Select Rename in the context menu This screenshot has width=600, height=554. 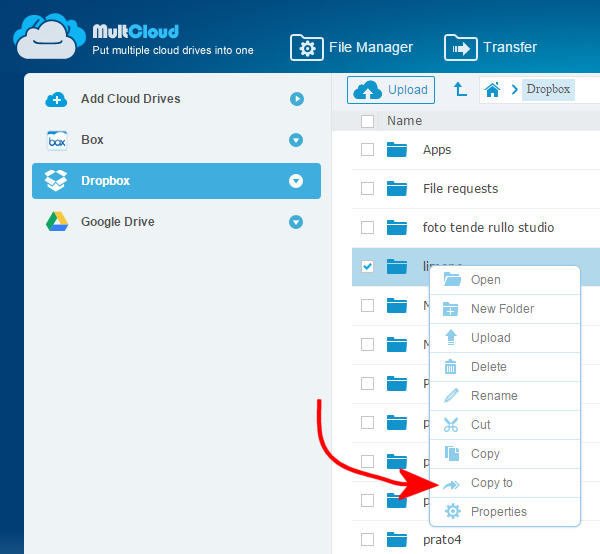(494, 396)
